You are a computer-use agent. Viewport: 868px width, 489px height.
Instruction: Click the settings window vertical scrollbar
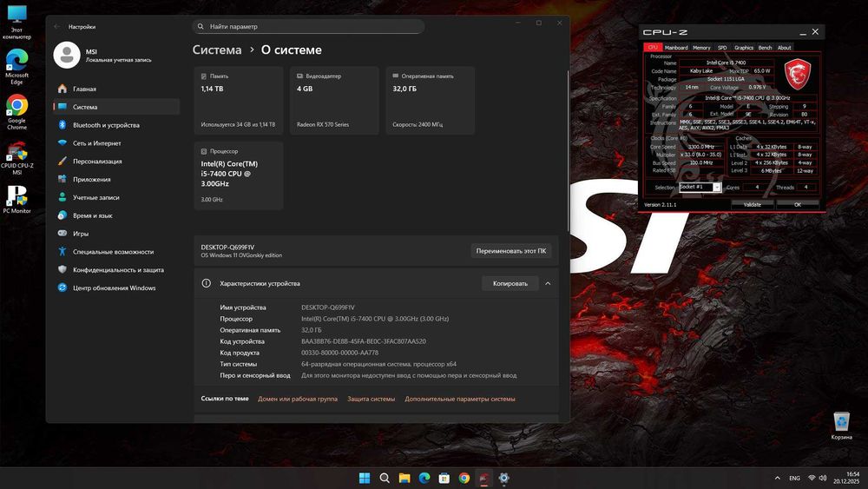[x=568, y=149]
